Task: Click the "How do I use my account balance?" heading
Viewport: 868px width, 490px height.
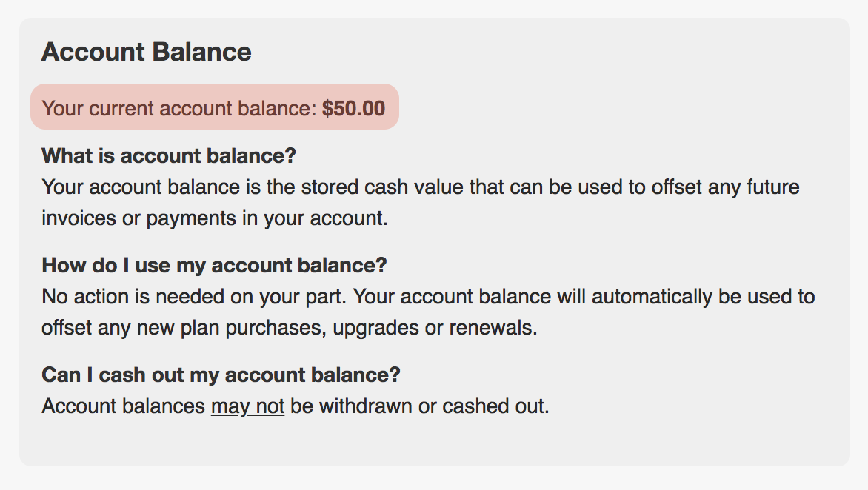Action: pos(214,266)
